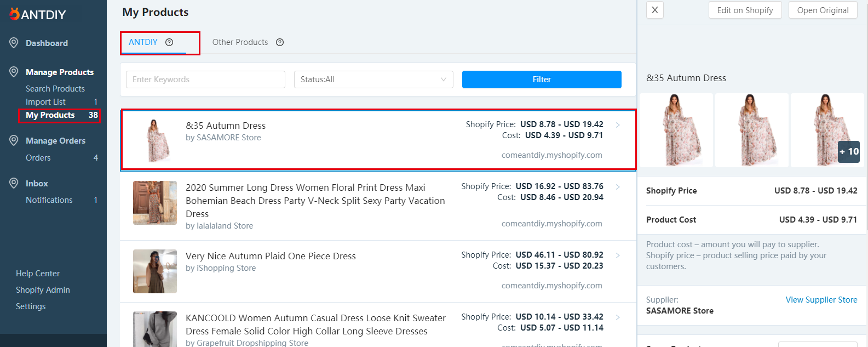The width and height of the screenshot is (868, 347).
Task: Open Dashboard in the sidebar
Action: pyautogui.click(x=47, y=43)
